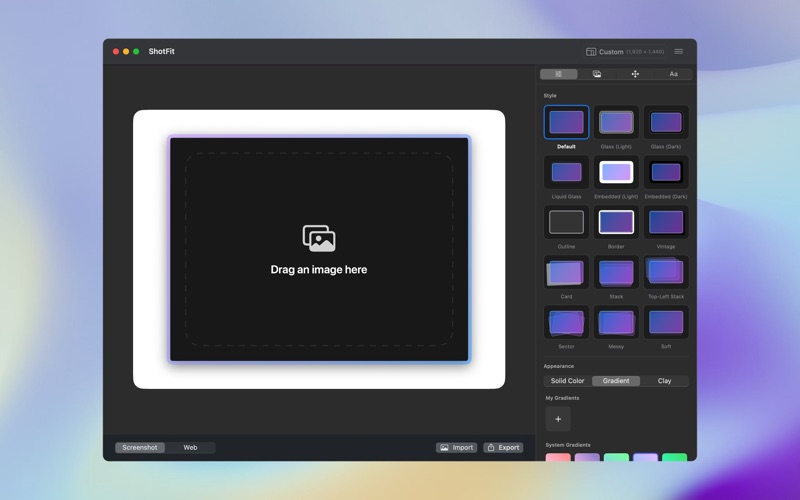
Task: Click the Export button
Action: [x=503, y=448]
